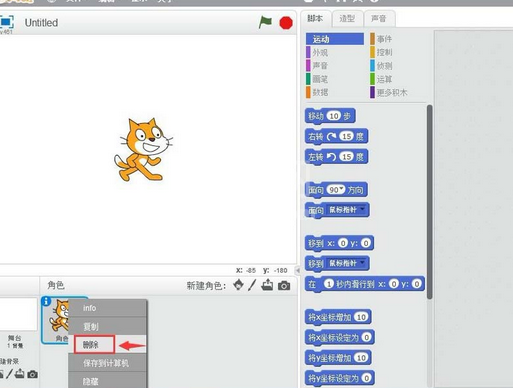Screen dimensions: 513x388
Task: Select the 侦测 block category
Action: coord(381,66)
